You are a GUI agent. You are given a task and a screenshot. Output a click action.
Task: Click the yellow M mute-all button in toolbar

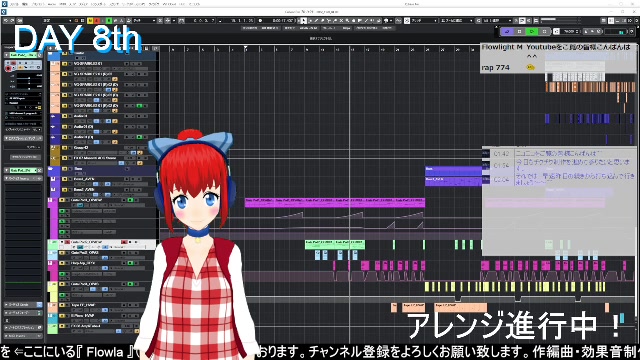coord(91,20)
